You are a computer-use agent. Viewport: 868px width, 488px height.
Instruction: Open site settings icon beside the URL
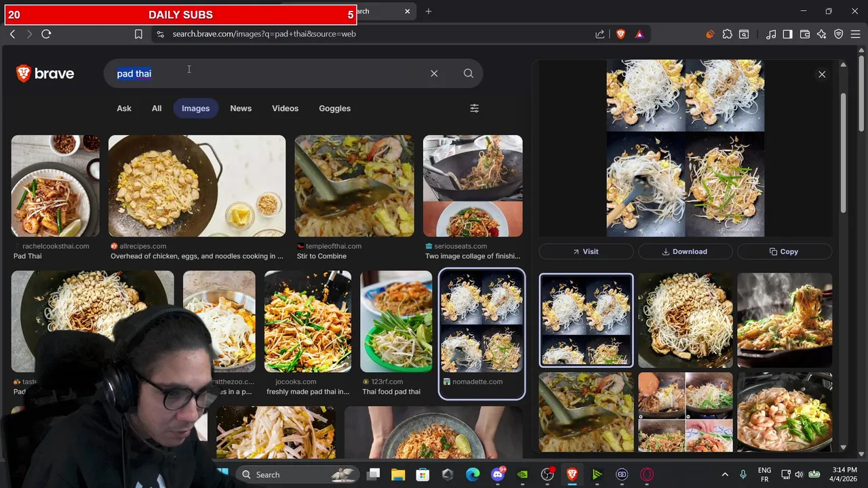click(x=160, y=34)
